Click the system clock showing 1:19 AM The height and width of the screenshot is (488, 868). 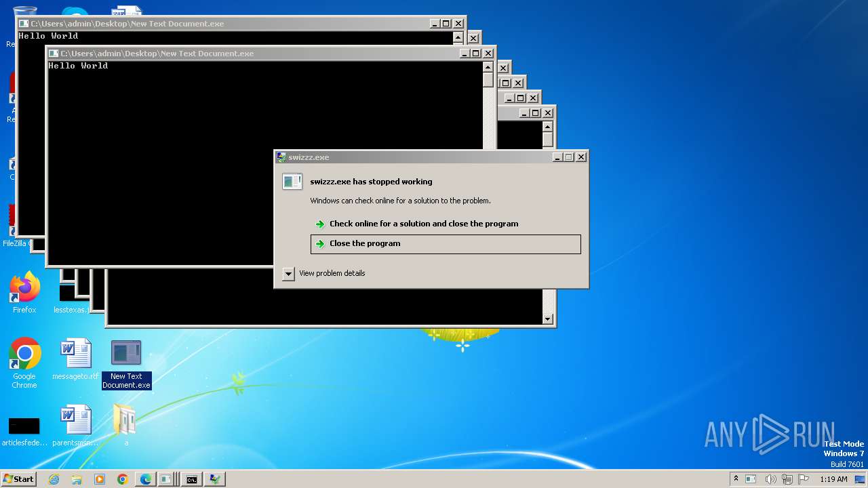833,479
